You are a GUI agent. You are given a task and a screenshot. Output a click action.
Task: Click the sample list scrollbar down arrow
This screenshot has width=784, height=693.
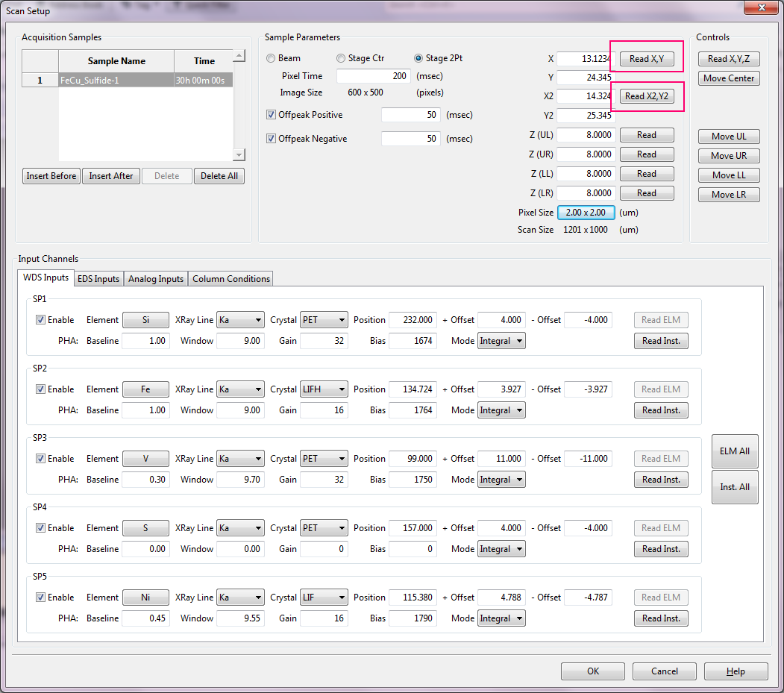pos(239,155)
